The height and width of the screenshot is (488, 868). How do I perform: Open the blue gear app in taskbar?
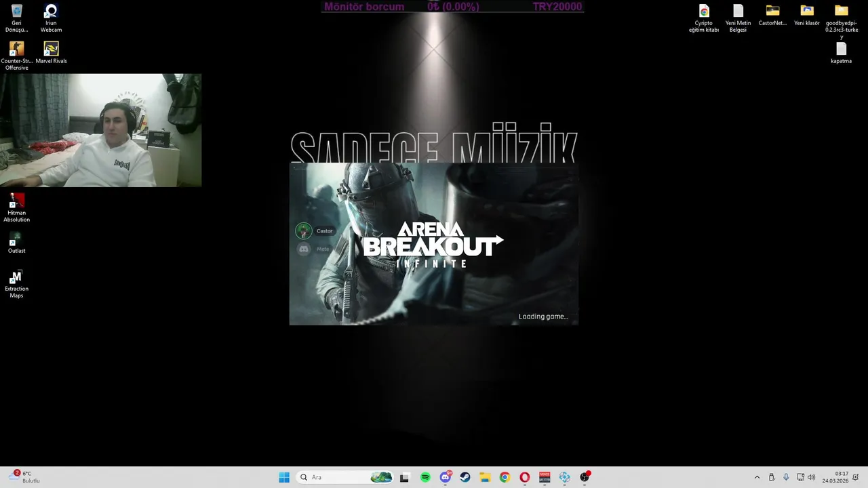point(564,477)
